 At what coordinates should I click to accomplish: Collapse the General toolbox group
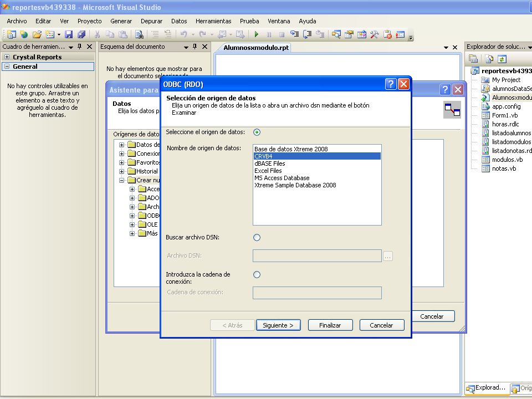[x=7, y=66]
